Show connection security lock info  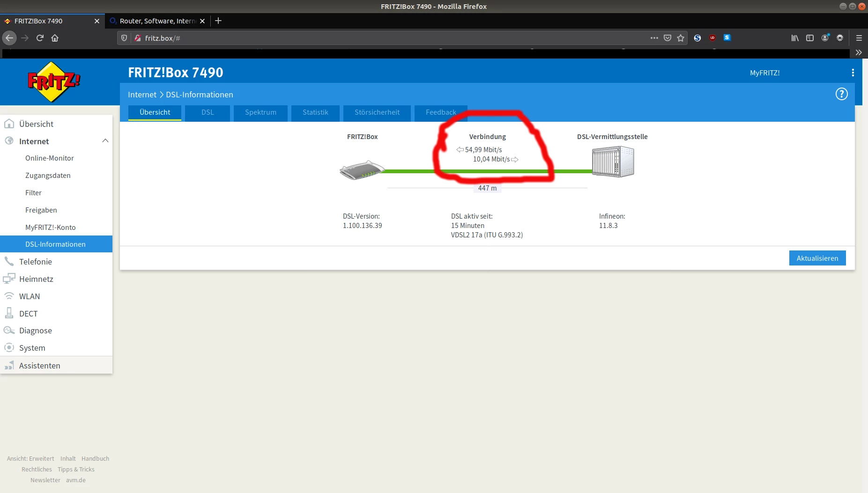point(137,38)
